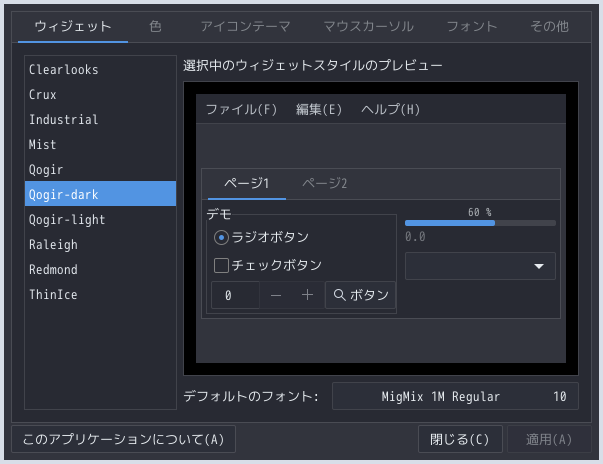Choose the Mist widget style
603x464 pixels.
coord(100,145)
